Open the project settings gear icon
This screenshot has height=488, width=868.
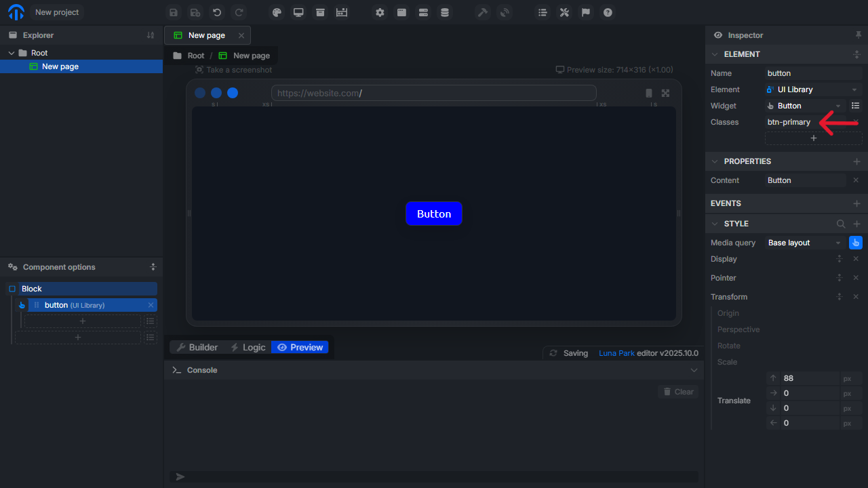380,12
